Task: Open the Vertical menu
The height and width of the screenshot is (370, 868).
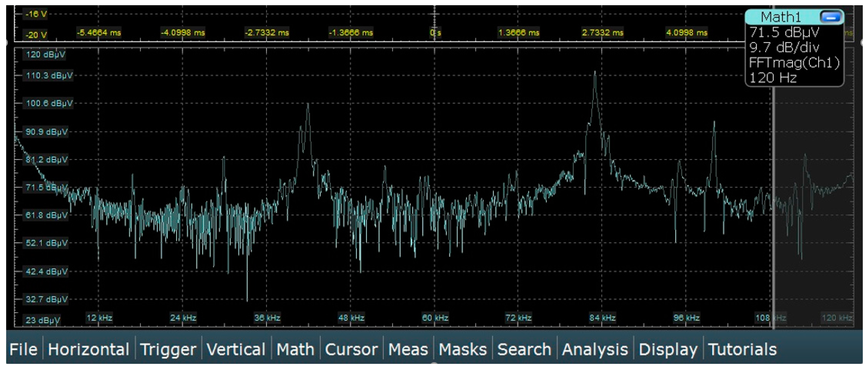Action: click(236, 349)
